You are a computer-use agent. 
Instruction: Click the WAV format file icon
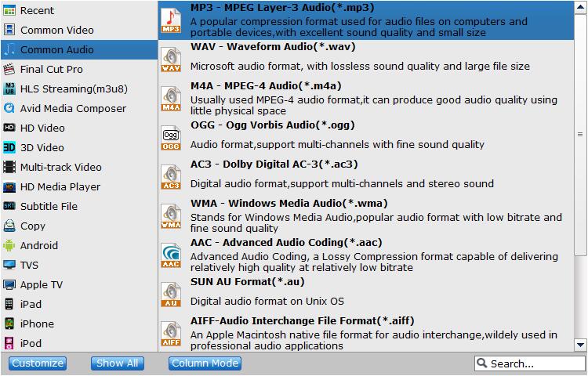[171, 60]
